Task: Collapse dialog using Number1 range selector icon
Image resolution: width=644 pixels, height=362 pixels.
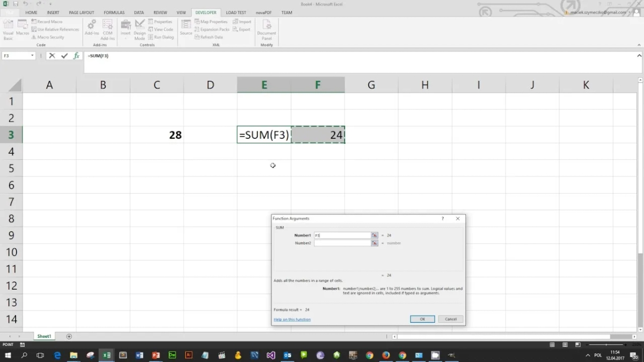Action: [x=374, y=235]
